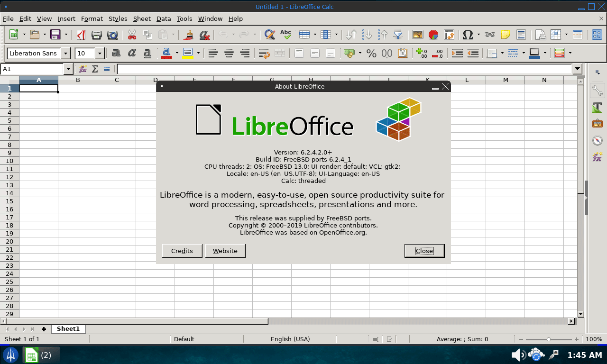Select the Sheet1 tab
Screen dimensions: 607x364
click(x=68, y=328)
